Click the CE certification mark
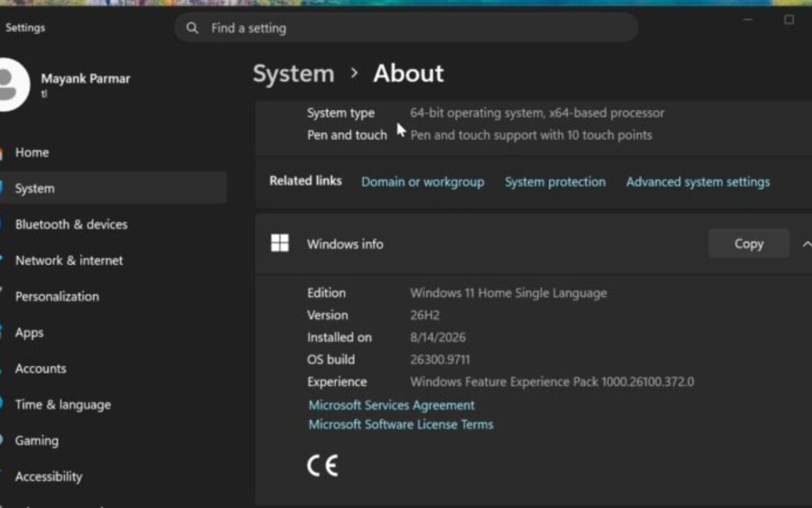812x508 pixels. (322, 465)
